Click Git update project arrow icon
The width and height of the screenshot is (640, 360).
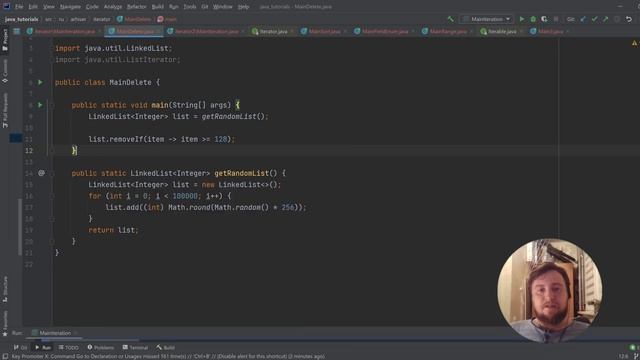[583, 19]
